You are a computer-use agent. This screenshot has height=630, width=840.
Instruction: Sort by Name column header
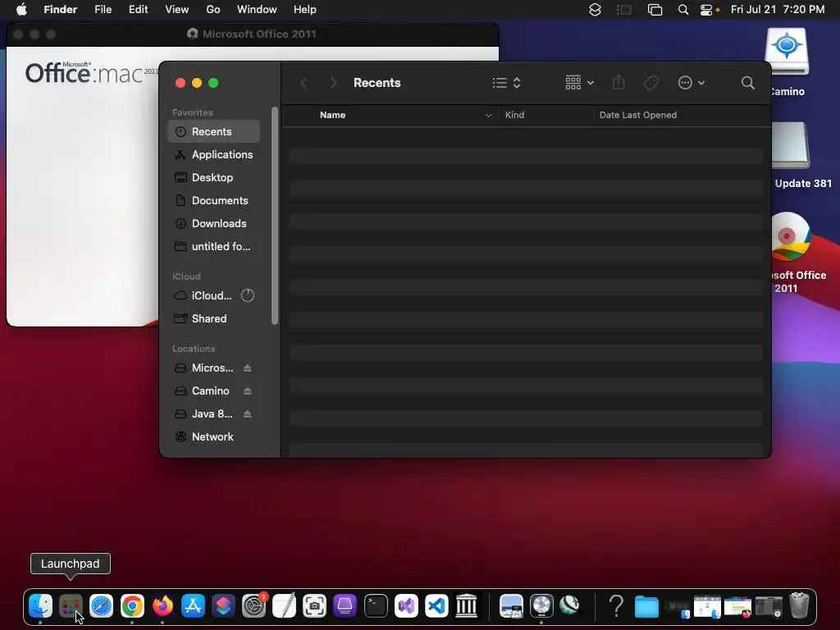(x=333, y=115)
